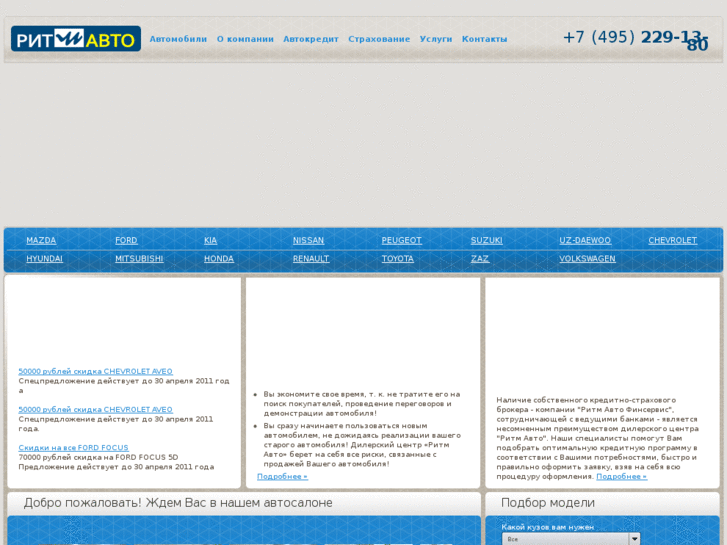The width and height of the screenshot is (727, 545).
Task: Select the PEUGEOT brand link
Action: click(402, 240)
